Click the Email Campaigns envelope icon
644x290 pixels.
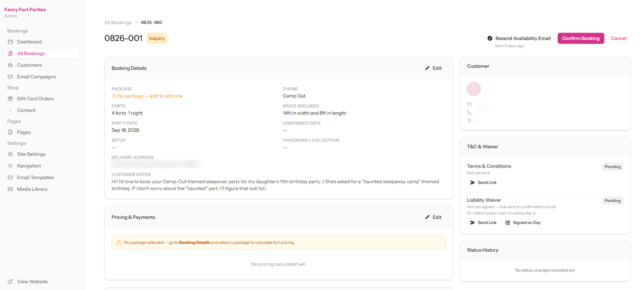coord(10,77)
